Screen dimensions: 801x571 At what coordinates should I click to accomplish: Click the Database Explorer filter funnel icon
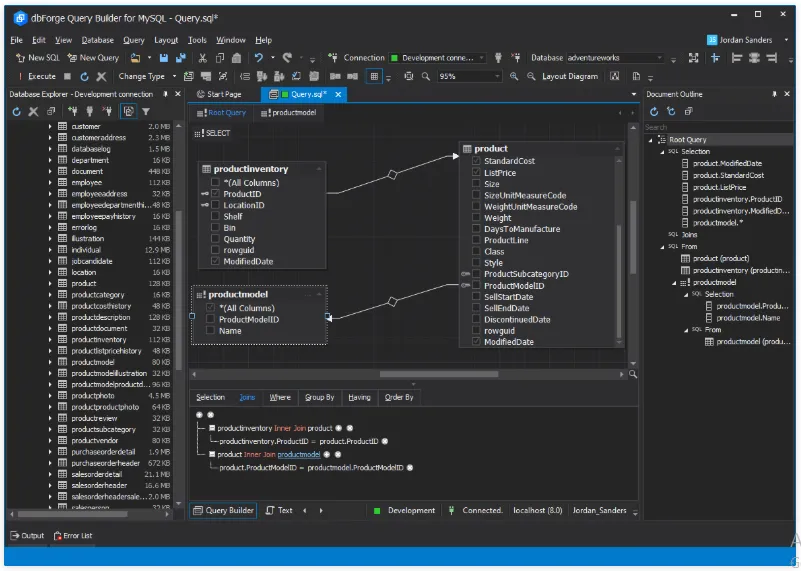tap(146, 111)
